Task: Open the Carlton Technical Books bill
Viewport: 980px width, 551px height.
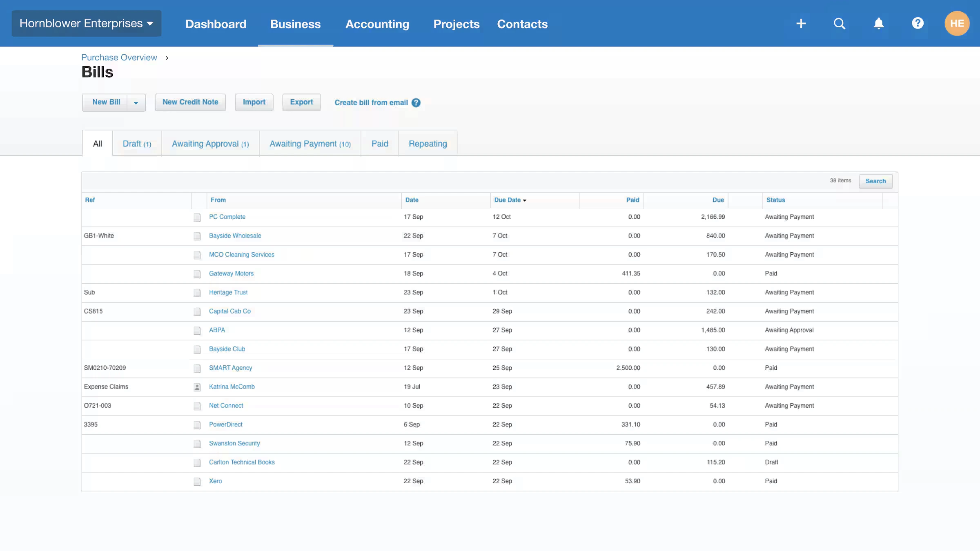Action: [x=242, y=462]
